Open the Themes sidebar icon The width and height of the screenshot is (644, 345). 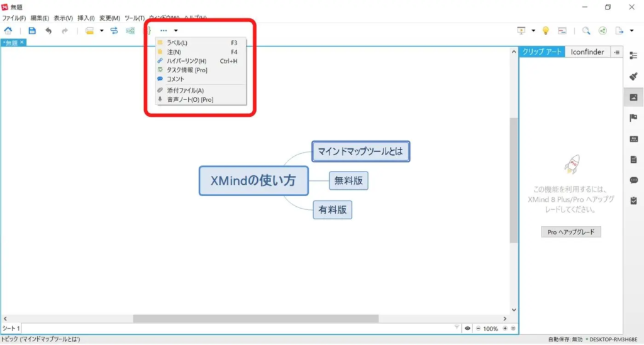coord(633,139)
